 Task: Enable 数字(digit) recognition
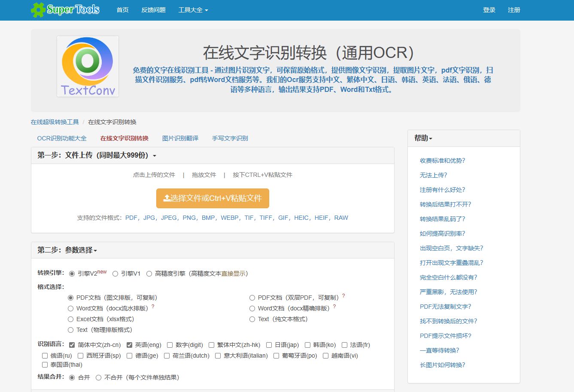[170, 345]
